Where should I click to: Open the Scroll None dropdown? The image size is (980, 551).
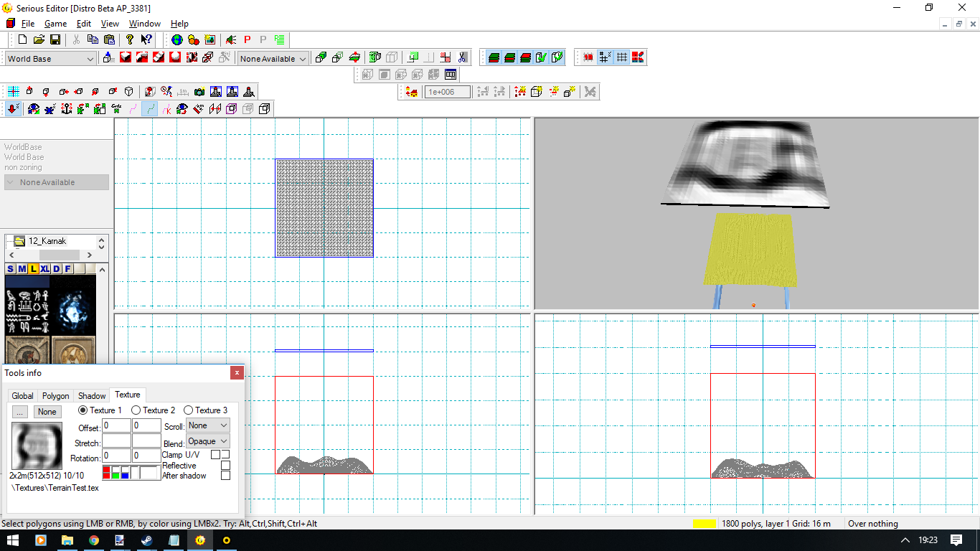207,425
